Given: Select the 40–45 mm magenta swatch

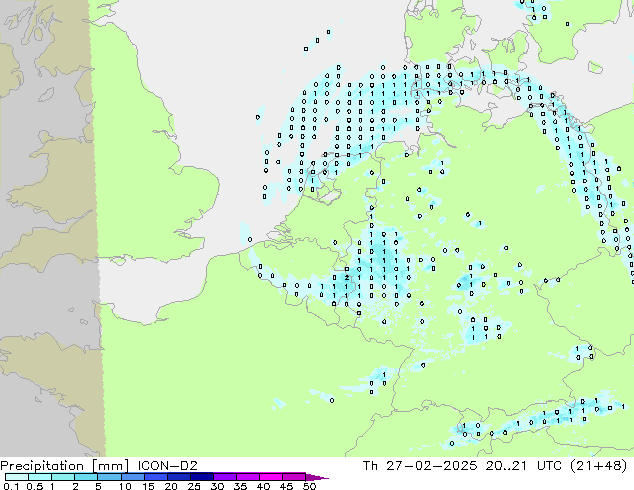Looking at the screenshot, I should [271, 477].
